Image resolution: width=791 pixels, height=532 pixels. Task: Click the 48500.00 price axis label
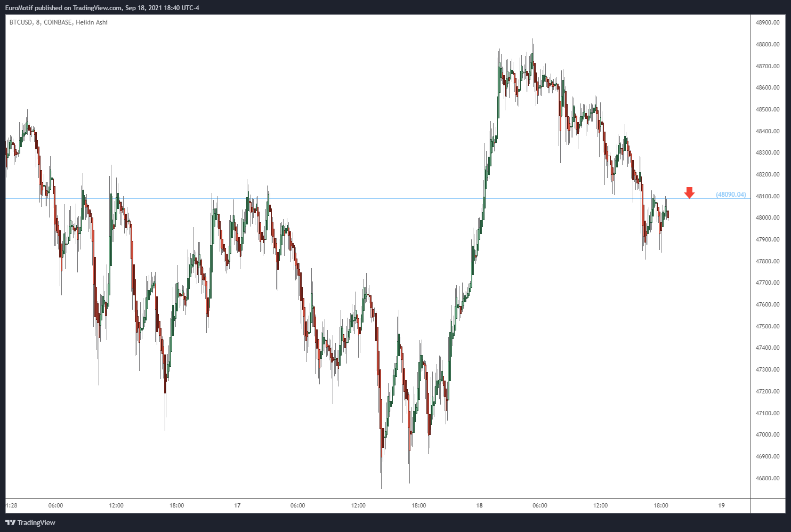coord(768,109)
